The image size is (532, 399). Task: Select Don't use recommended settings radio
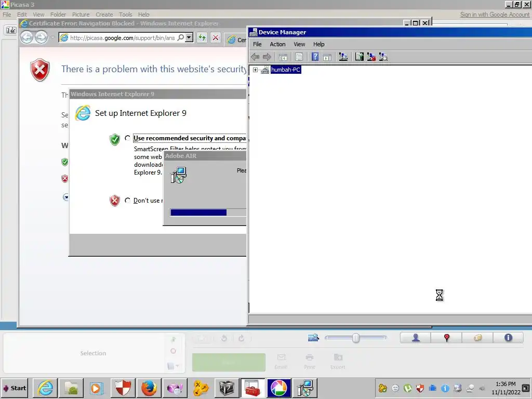[x=127, y=201]
